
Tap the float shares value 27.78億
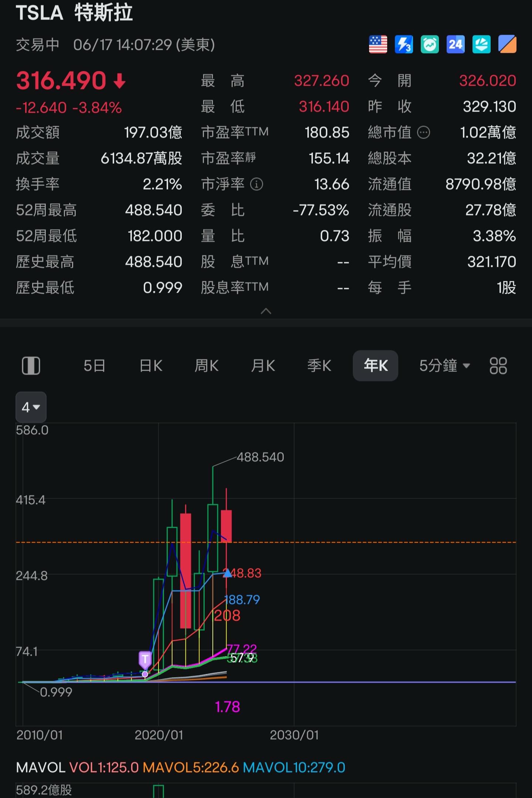(491, 210)
